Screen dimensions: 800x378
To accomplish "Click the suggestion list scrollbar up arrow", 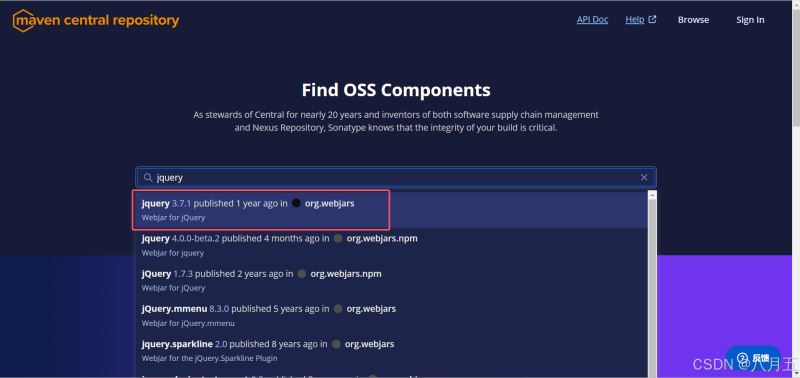I will [x=652, y=195].
